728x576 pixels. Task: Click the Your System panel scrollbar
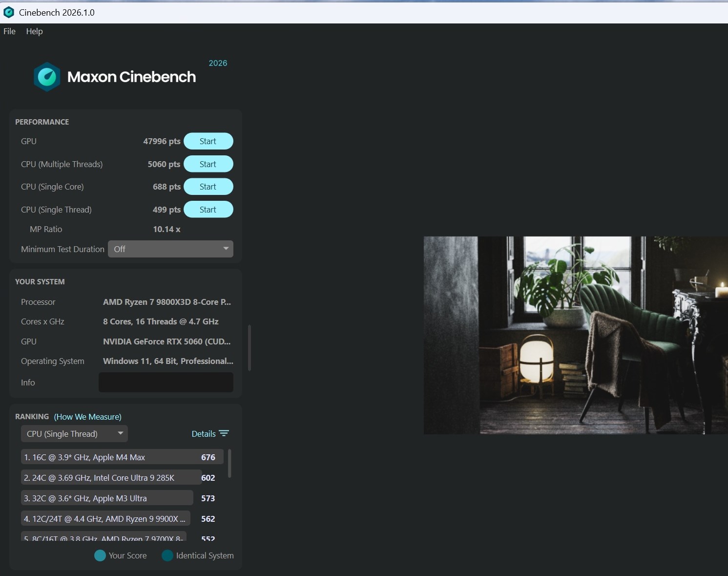point(250,348)
